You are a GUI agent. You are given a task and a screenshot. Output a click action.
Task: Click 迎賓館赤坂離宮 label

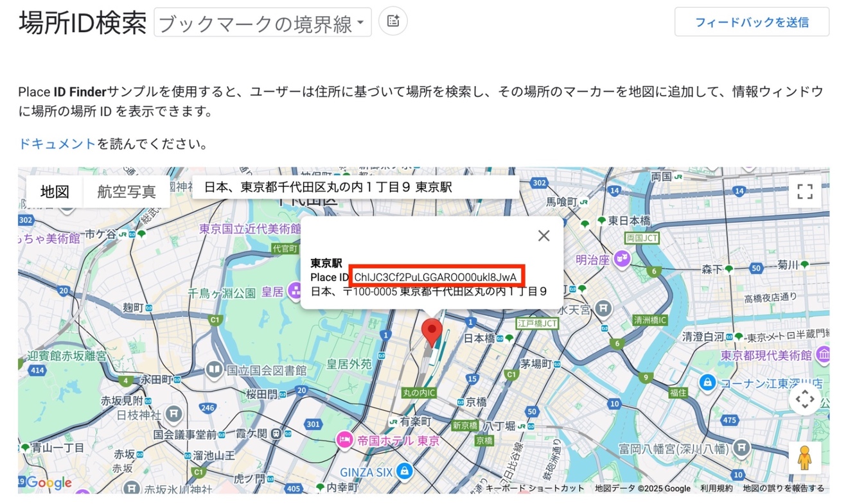point(68,356)
